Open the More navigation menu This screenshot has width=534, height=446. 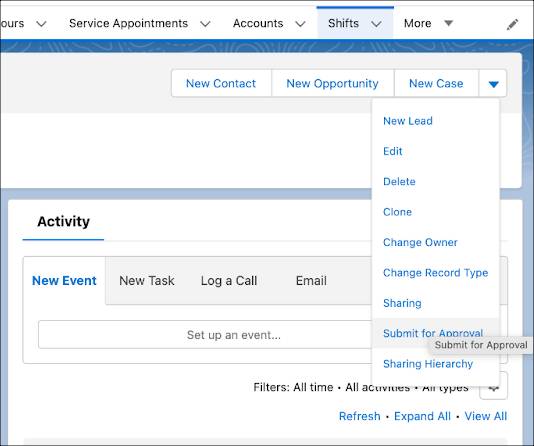(428, 23)
